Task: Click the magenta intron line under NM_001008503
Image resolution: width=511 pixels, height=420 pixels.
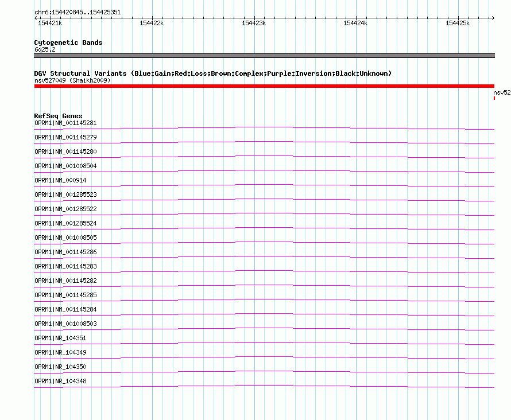Action: 264,328
